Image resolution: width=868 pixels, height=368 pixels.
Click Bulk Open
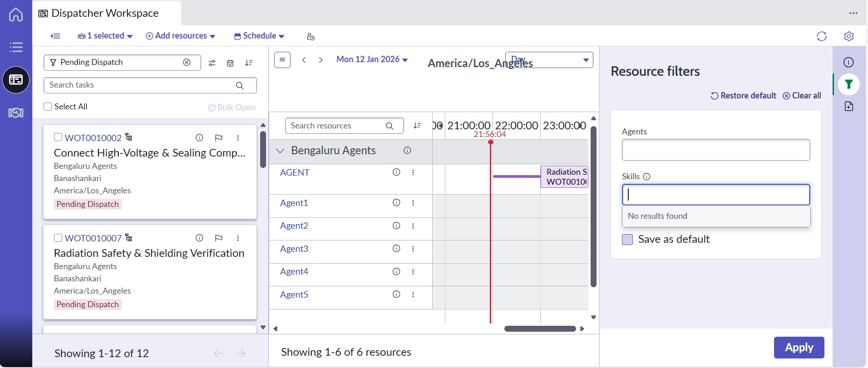pyautogui.click(x=232, y=108)
